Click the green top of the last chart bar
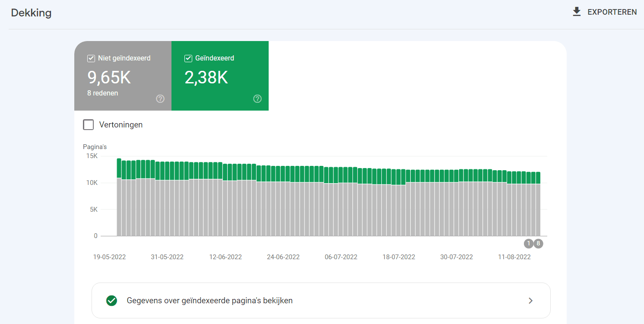Screen dimensions: 644x324 538,178
